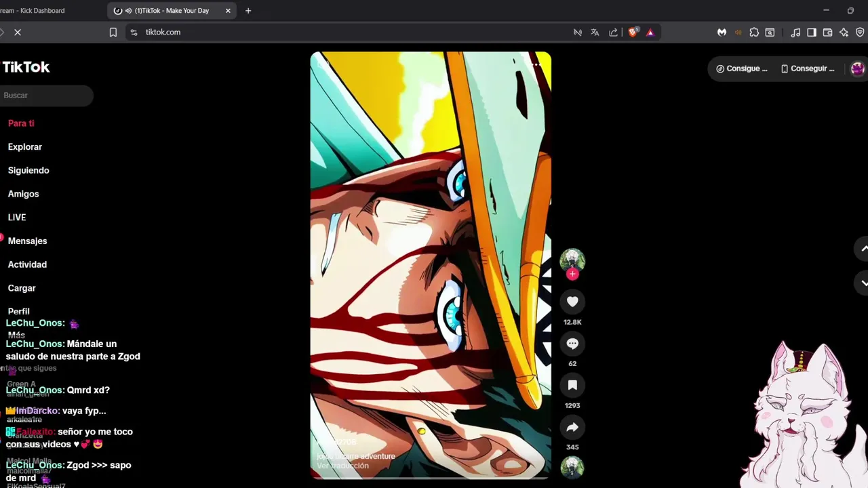Stop page loading with the X button
Image resolution: width=868 pixels, height=488 pixels.
18,32
